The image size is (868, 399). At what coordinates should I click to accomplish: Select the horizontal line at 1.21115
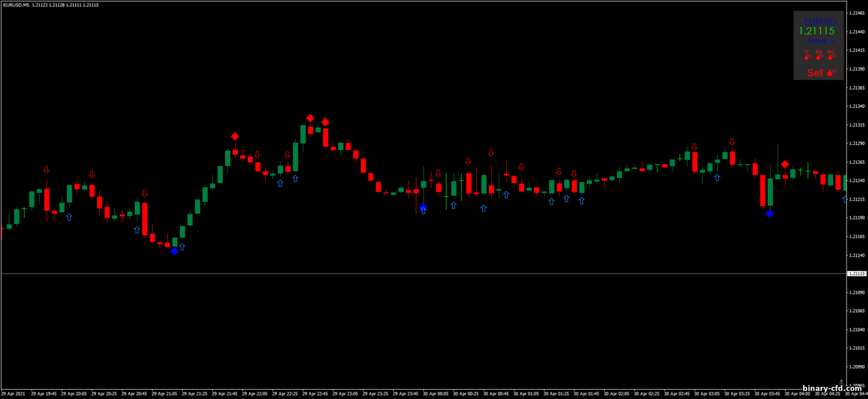422,273
